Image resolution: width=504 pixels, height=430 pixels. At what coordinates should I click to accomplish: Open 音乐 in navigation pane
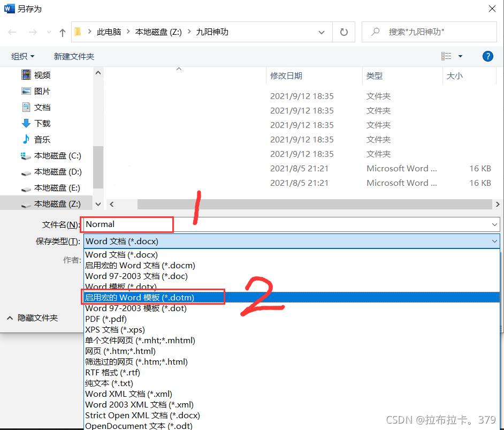36,139
